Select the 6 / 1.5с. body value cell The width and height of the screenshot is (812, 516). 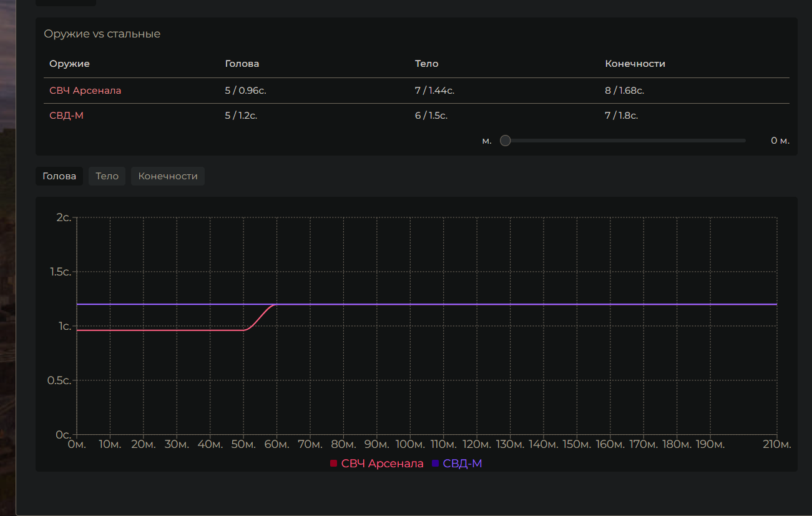coord(431,116)
